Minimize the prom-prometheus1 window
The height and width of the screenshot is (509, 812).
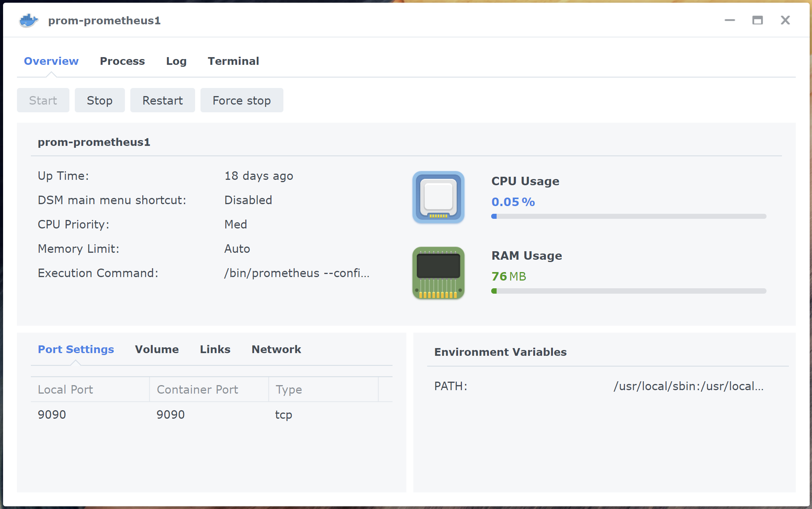click(729, 20)
